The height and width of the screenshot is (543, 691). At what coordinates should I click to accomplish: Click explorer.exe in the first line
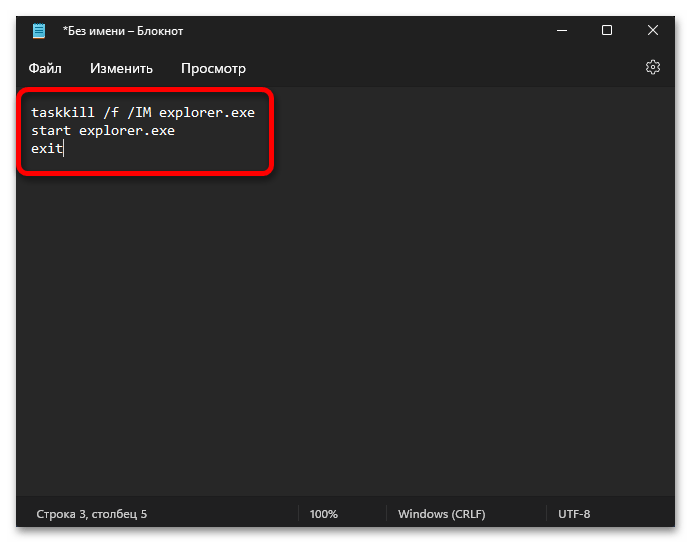coord(207,113)
